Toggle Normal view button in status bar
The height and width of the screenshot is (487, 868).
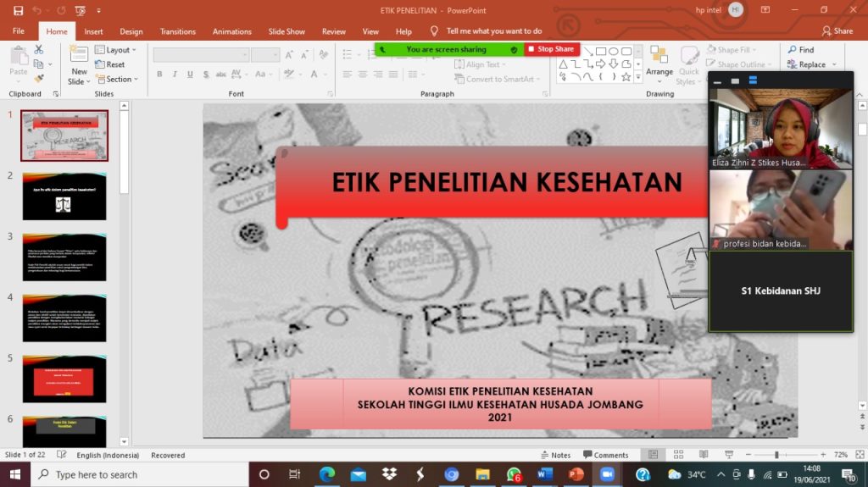[654, 455]
